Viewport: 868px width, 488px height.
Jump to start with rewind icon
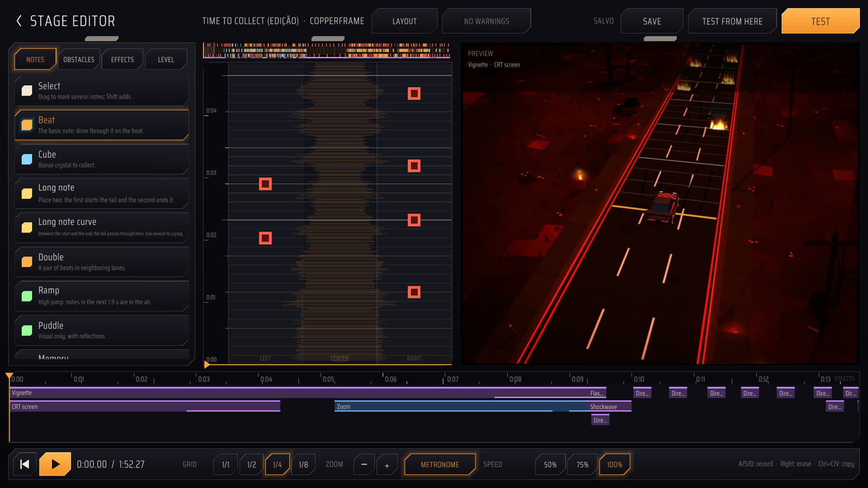pyautogui.click(x=24, y=464)
